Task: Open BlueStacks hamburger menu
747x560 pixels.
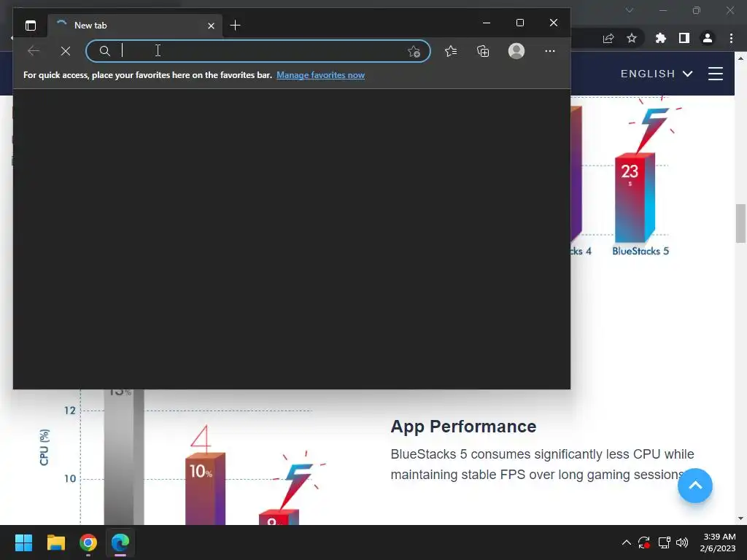Action: coord(716,74)
